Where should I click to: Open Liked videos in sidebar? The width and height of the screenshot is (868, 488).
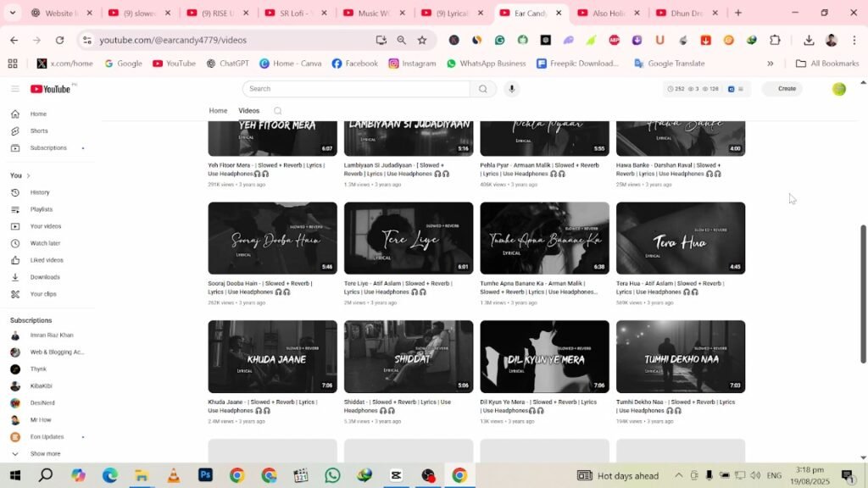[47, 260]
